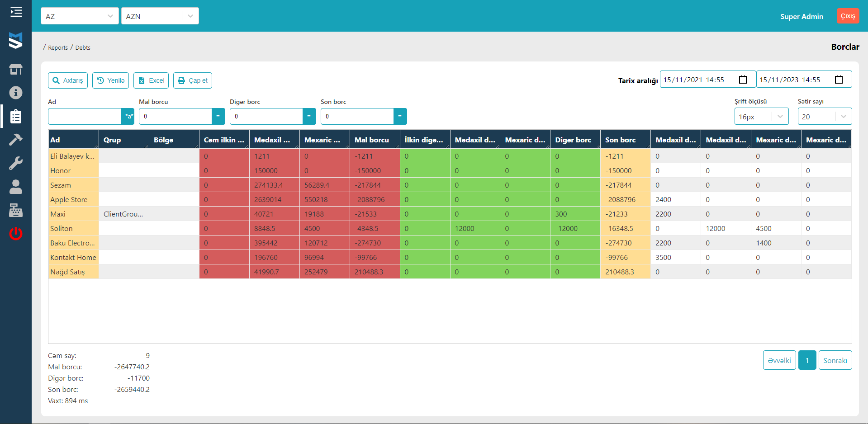Open the AZ language dropdown
Image resolution: width=868 pixels, height=424 pixels.
(x=80, y=16)
